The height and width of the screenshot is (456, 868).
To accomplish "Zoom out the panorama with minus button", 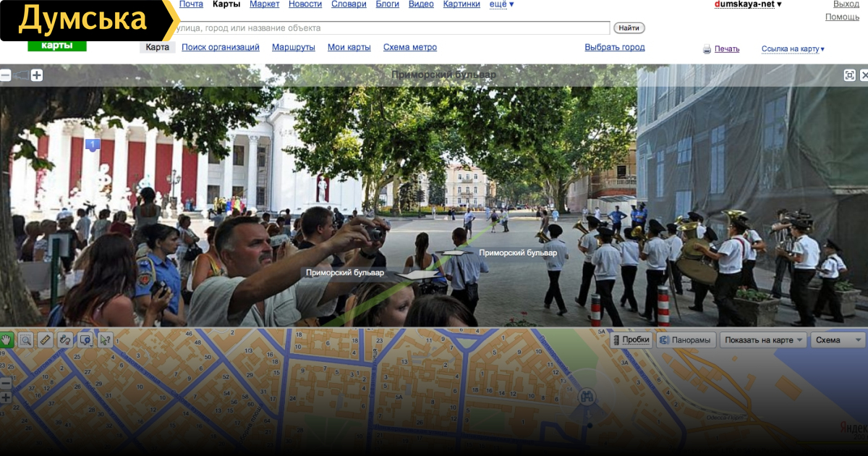I will (6, 75).
